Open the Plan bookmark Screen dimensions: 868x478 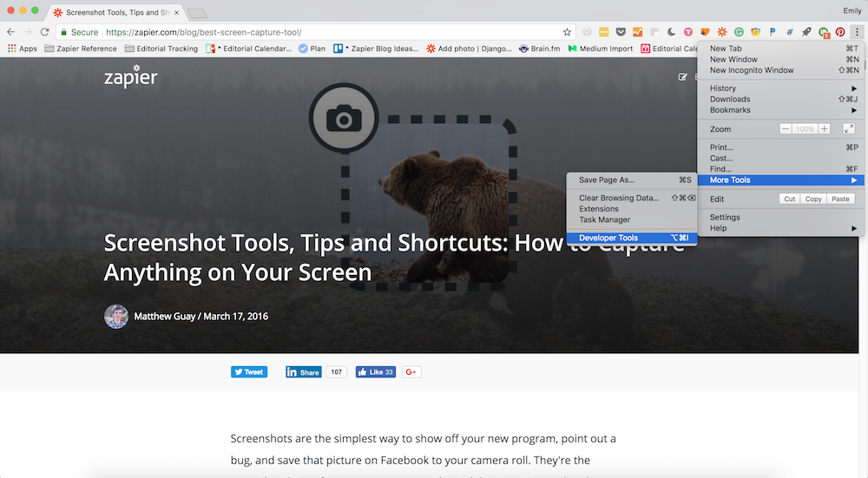click(x=312, y=49)
